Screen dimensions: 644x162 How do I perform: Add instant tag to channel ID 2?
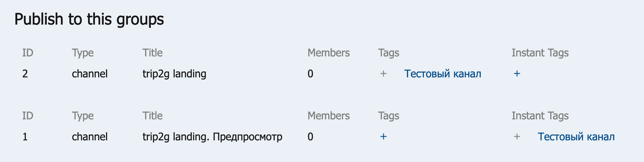pos(517,74)
